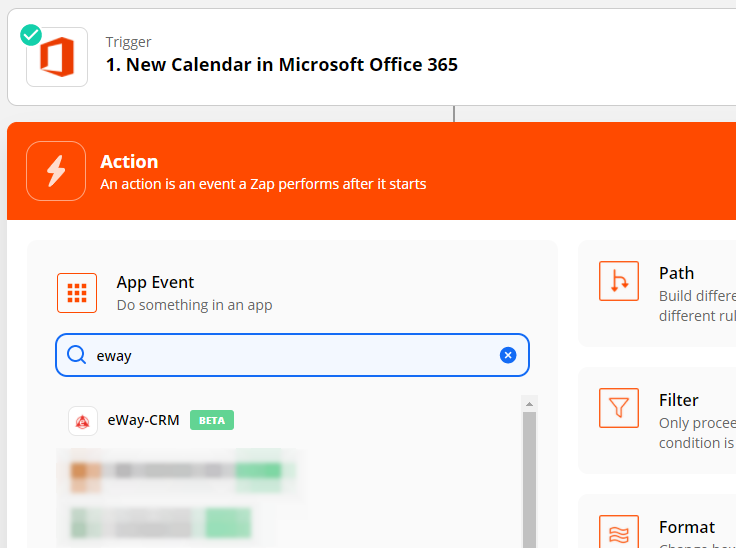Choose the Filter option
The image size is (736, 548).
click(657, 420)
